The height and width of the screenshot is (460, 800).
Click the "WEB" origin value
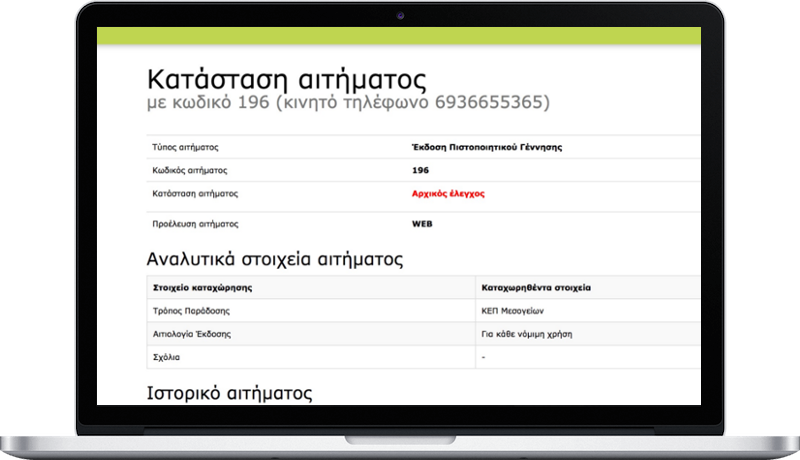[423, 224]
